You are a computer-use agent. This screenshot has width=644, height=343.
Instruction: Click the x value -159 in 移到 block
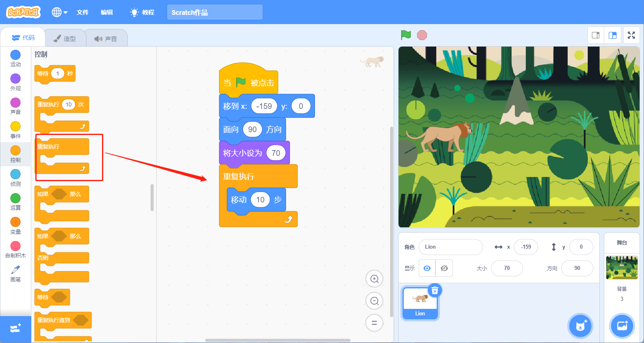(x=264, y=106)
